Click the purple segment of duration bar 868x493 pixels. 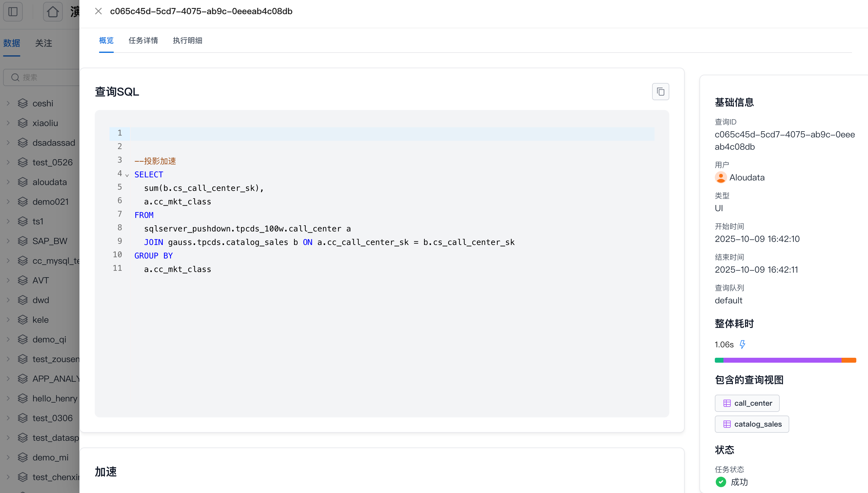pyautogui.click(x=782, y=360)
